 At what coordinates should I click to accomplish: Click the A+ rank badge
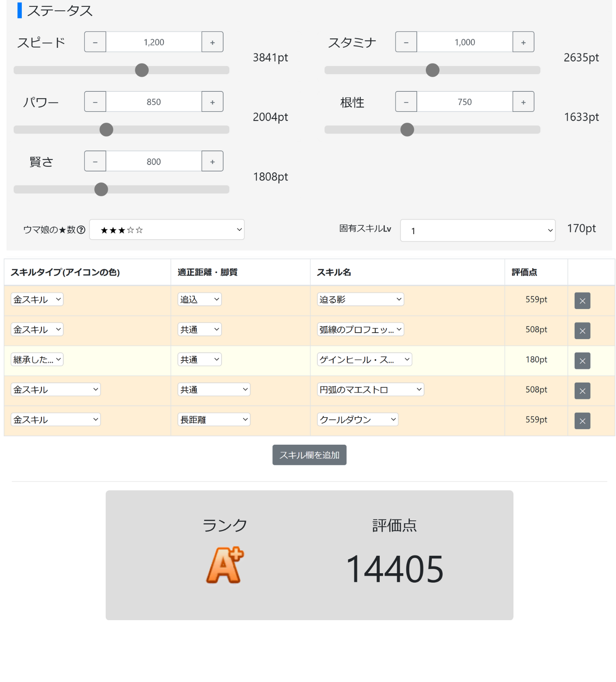click(x=225, y=565)
